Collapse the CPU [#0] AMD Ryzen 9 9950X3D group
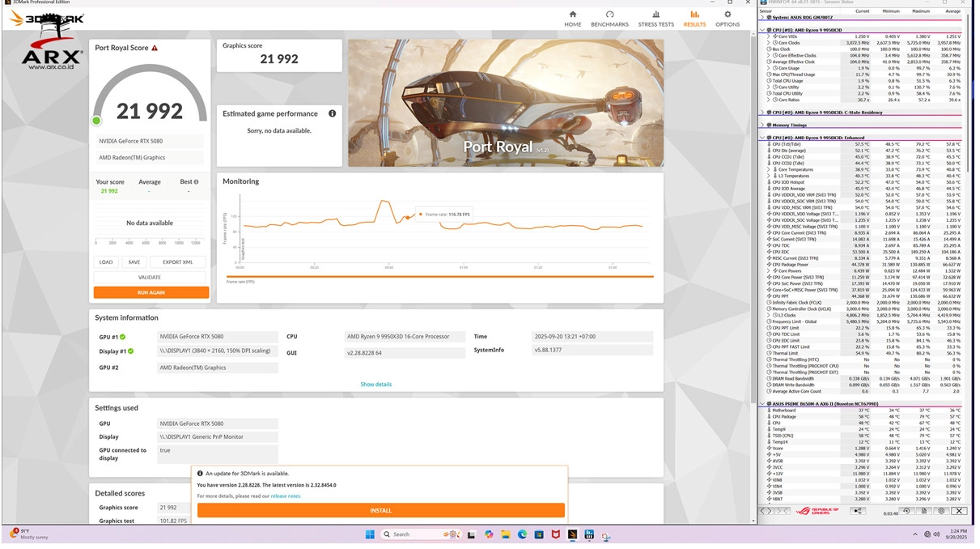980x549 pixels. [762, 30]
